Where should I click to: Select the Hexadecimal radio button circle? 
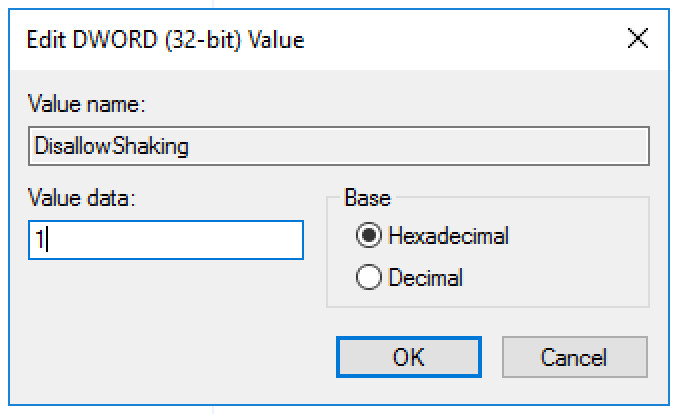click(369, 235)
